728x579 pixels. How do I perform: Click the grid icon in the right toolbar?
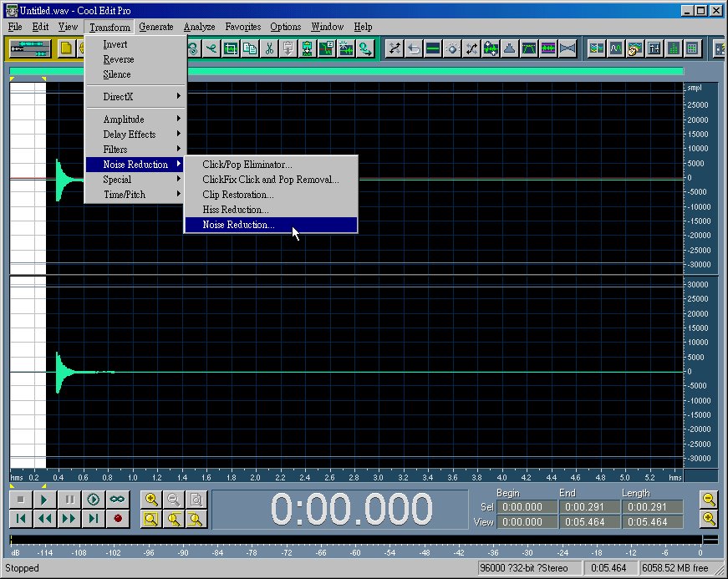[x=692, y=48]
